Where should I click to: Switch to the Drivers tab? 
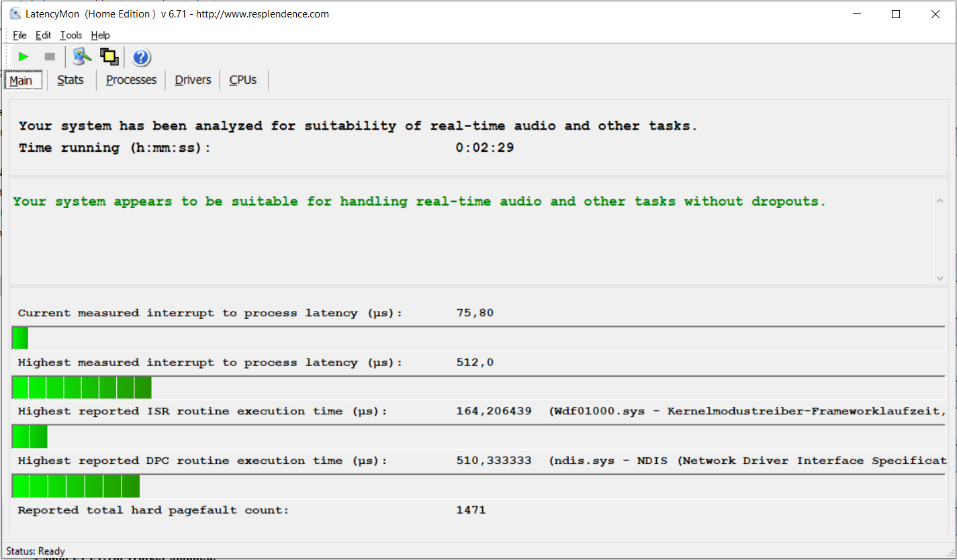click(193, 80)
